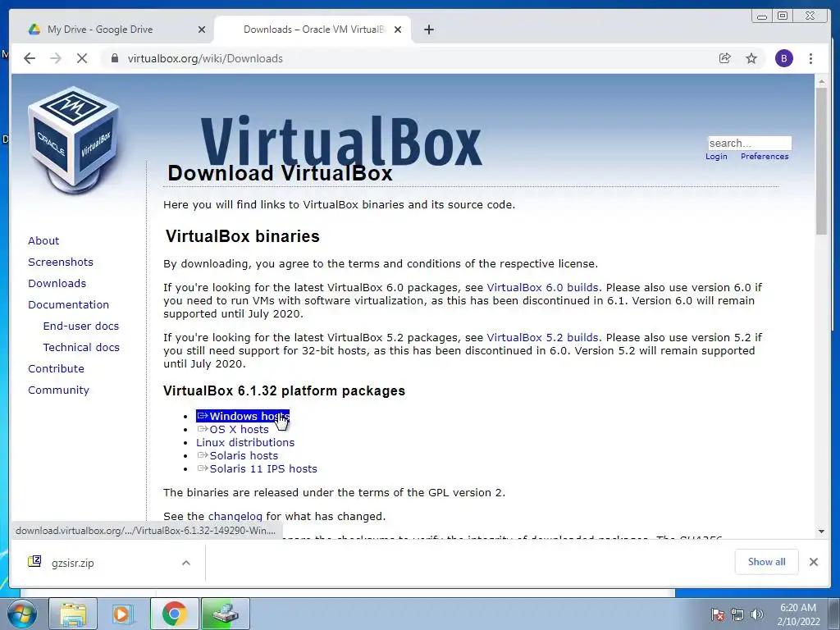
Task: Close the Downloads VirtualBox tab
Action: pos(398,30)
